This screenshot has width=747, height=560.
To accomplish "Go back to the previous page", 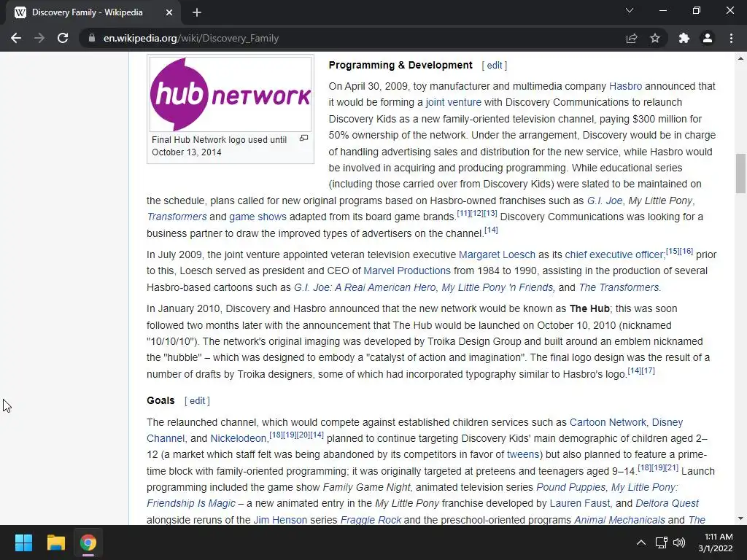I will (16, 38).
